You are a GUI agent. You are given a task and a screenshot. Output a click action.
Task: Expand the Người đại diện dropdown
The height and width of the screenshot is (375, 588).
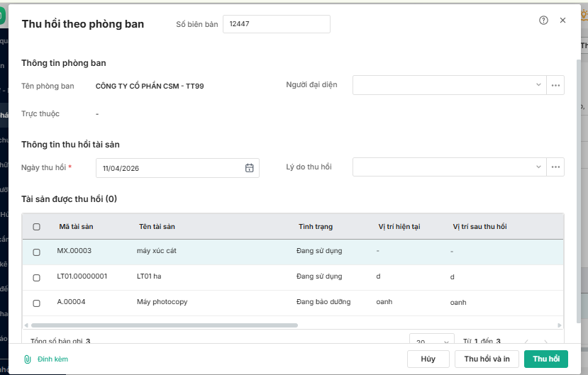pyautogui.click(x=538, y=85)
